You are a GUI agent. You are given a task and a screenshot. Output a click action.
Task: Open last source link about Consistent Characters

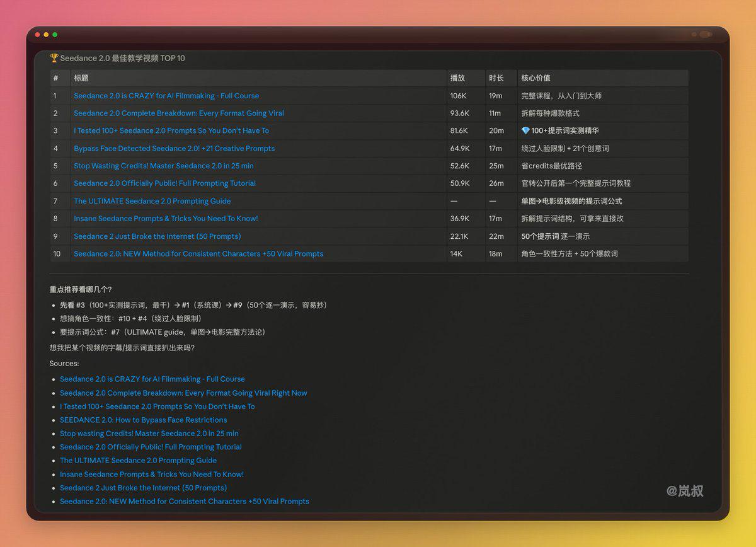tap(185, 502)
